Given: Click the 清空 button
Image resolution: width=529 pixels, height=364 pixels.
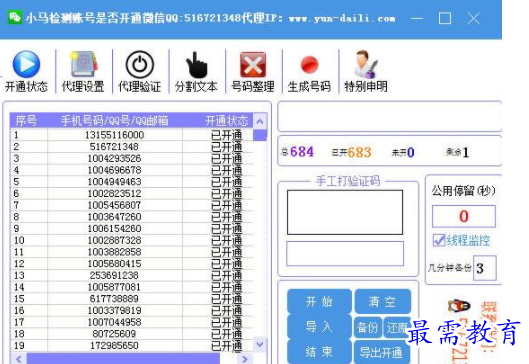Looking at the screenshot, I should point(383,301).
